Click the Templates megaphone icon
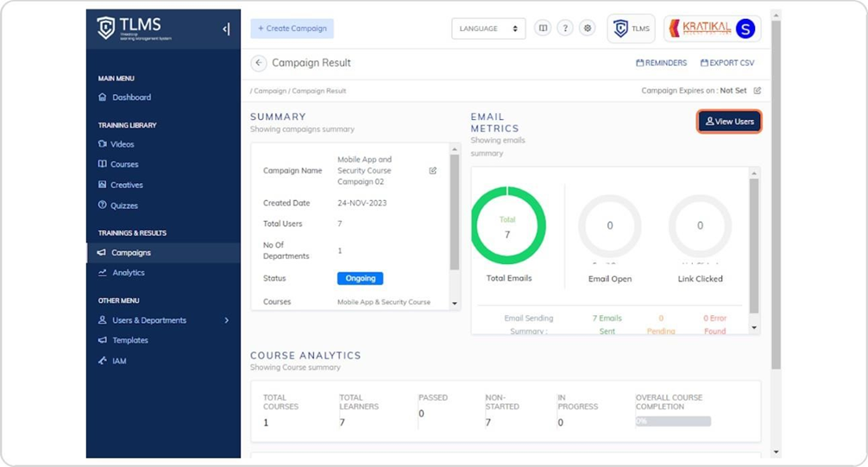 click(x=103, y=340)
